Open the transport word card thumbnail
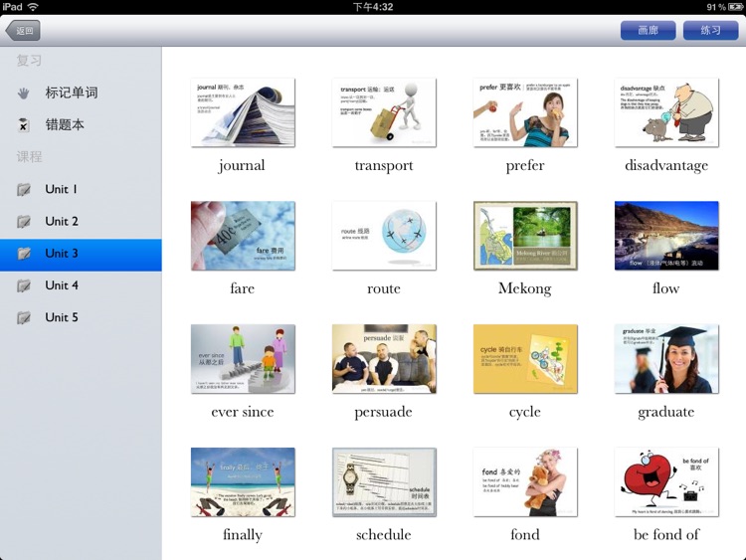The width and height of the screenshot is (746, 560). click(x=384, y=112)
